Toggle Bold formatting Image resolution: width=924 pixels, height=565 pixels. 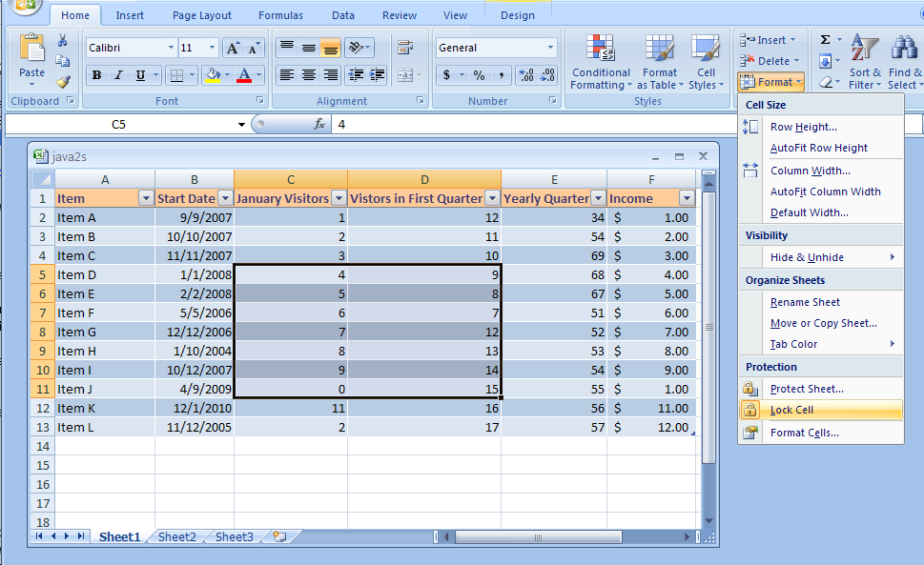96,75
